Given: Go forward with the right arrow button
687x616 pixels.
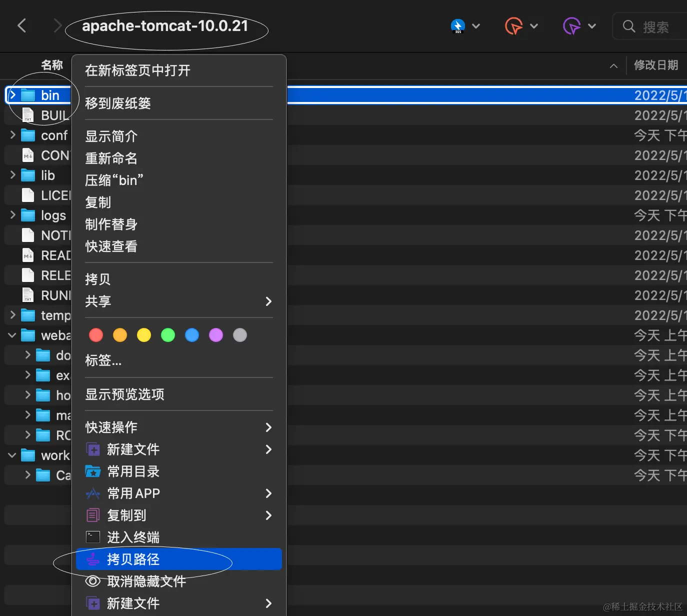Looking at the screenshot, I should click(58, 25).
